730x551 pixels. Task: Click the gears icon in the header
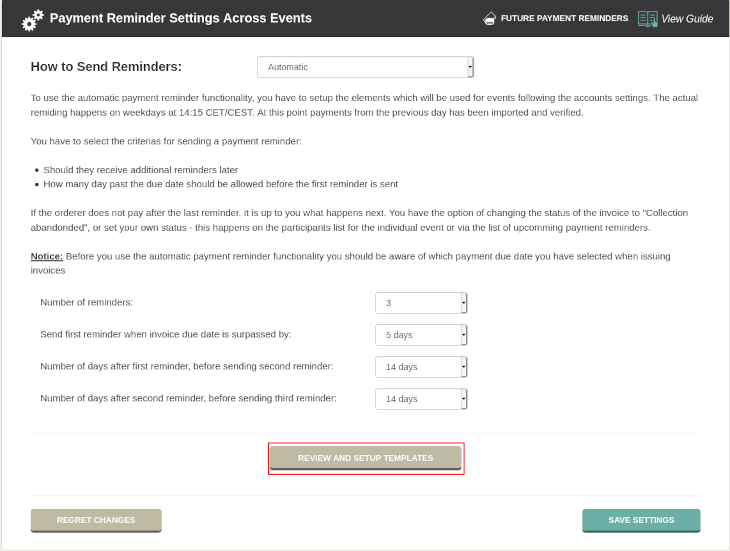click(32, 18)
